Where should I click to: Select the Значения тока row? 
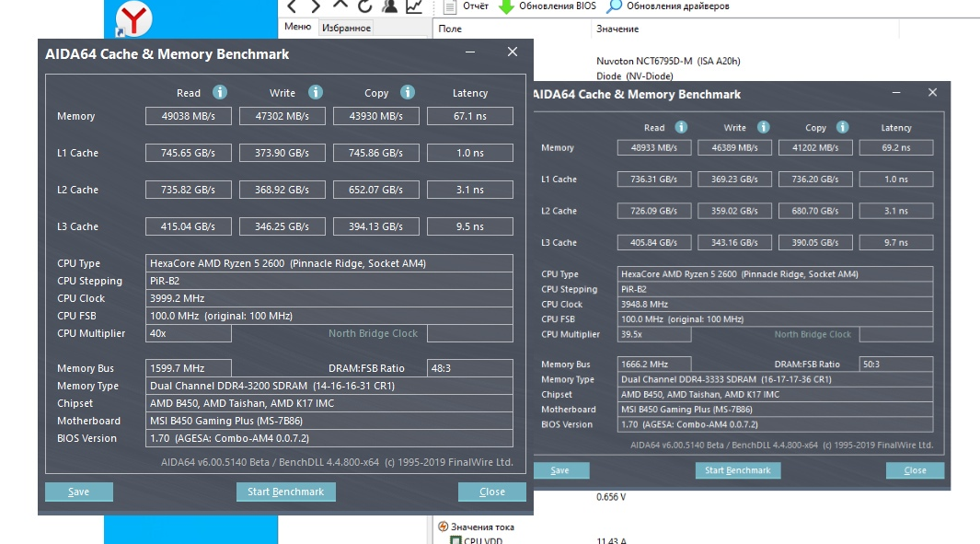point(482,527)
